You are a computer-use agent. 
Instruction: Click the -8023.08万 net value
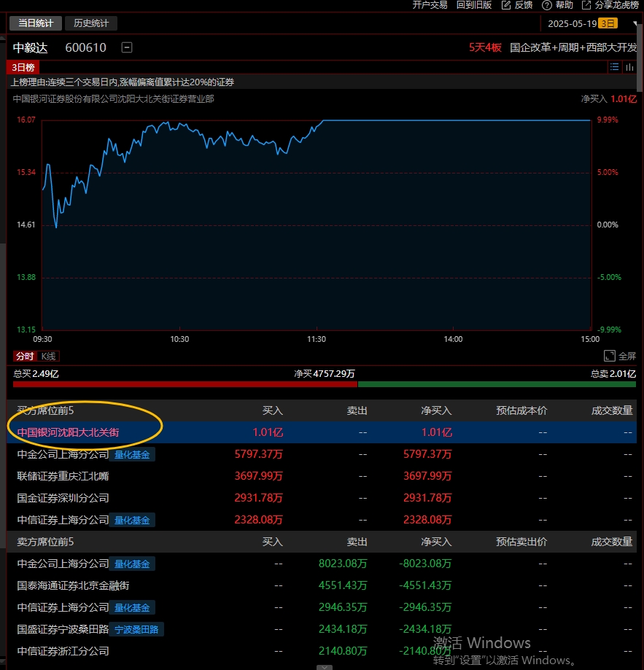pyautogui.click(x=425, y=564)
